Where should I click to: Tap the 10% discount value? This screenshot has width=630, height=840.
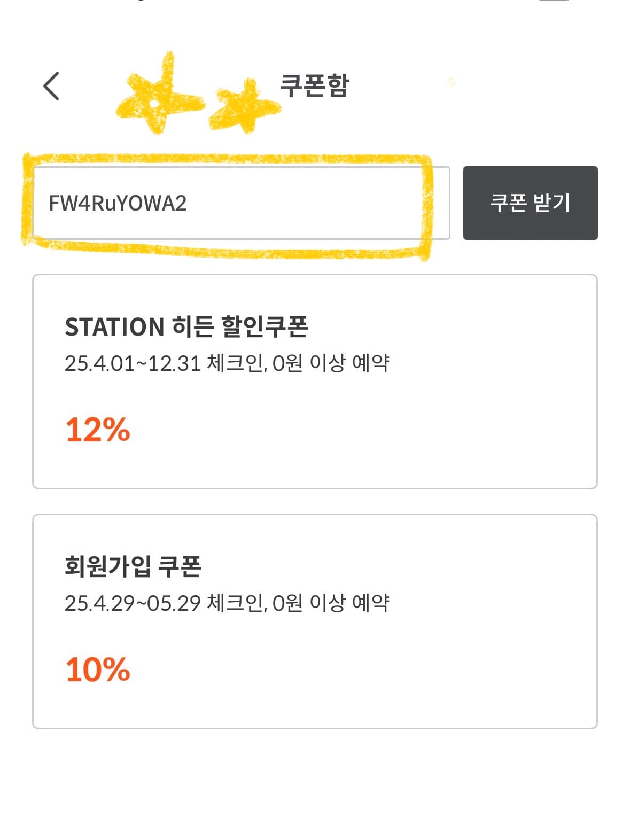[x=98, y=670]
